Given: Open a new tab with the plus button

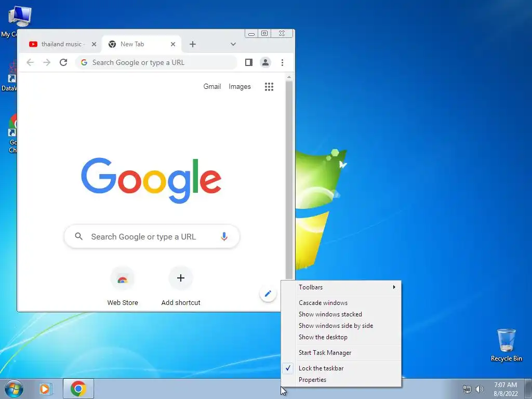Looking at the screenshot, I should pos(193,44).
